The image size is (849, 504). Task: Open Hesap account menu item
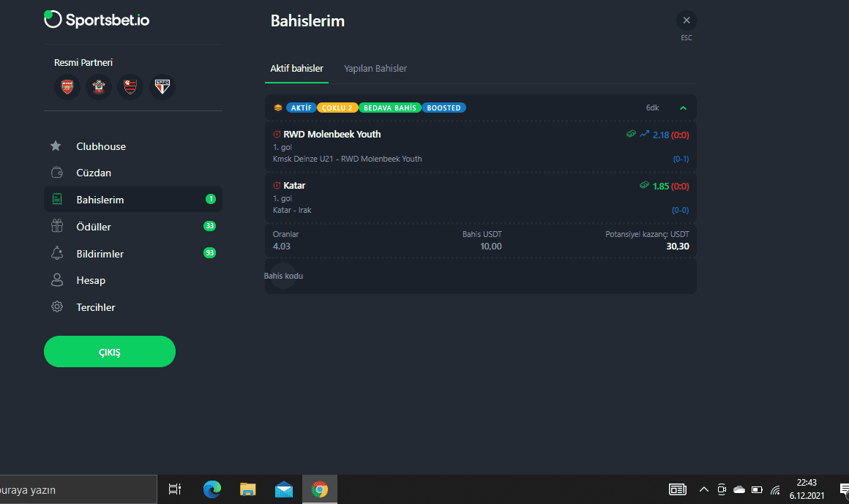point(132,280)
